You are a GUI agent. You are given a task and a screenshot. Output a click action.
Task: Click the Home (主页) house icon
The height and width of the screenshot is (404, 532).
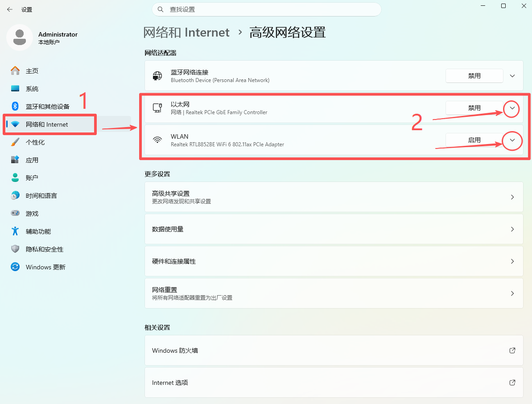(15, 70)
